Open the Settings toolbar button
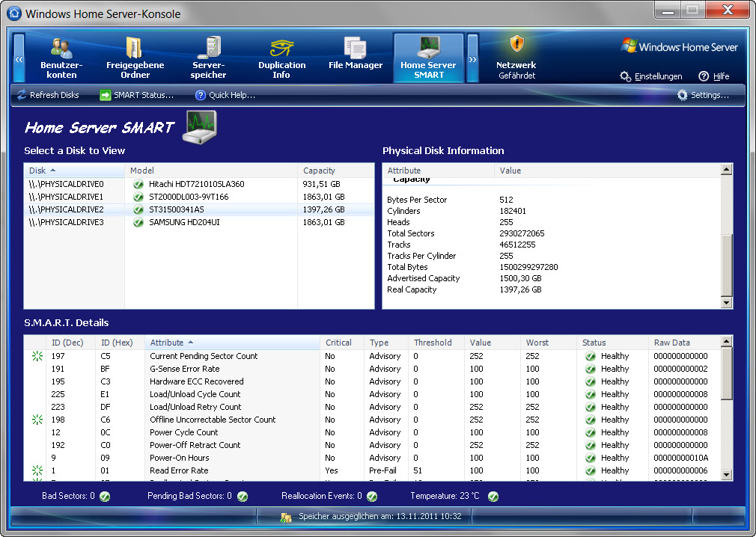This screenshot has width=756, height=537. (704, 95)
